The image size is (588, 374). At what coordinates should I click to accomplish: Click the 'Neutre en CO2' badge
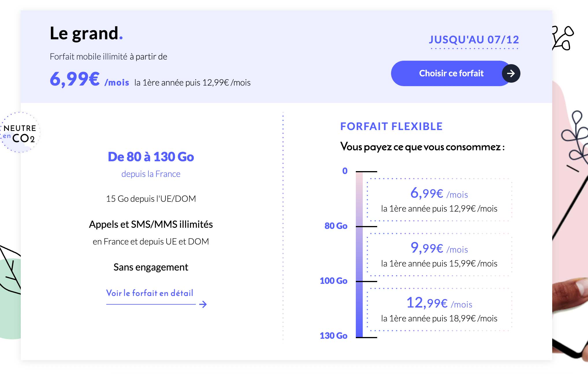pyautogui.click(x=20, y=133)
